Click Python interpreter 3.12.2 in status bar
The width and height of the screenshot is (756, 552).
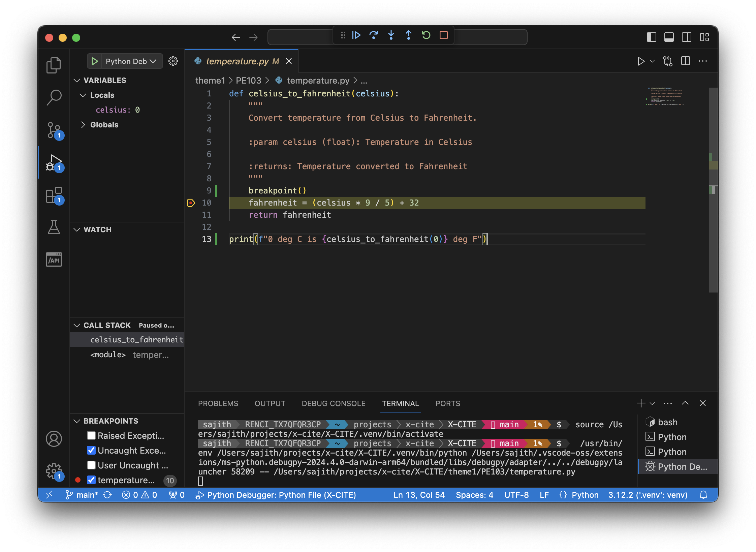point(647,495)
